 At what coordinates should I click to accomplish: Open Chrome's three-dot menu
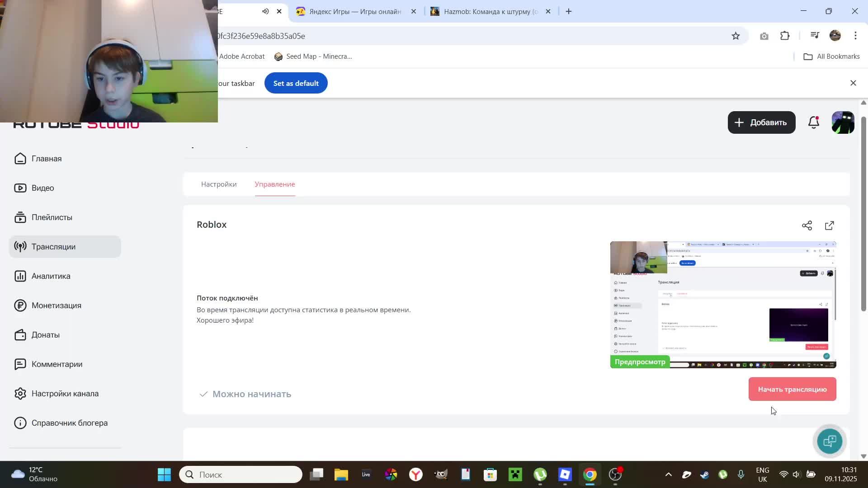(x=855, y=36)
